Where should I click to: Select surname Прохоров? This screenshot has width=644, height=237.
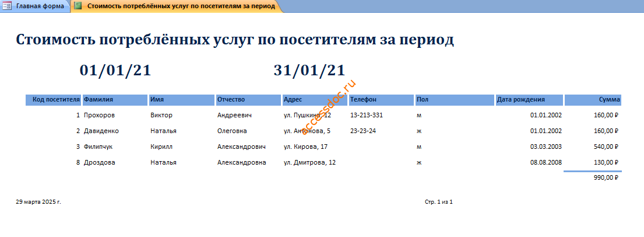100,115
